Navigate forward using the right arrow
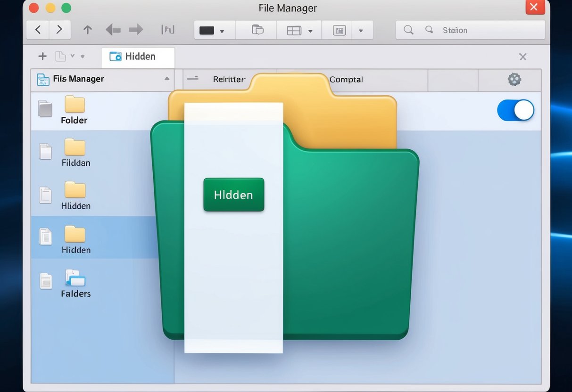Viewport: 572px width, 392px height. pyautogui.click(x=60, y=29)
